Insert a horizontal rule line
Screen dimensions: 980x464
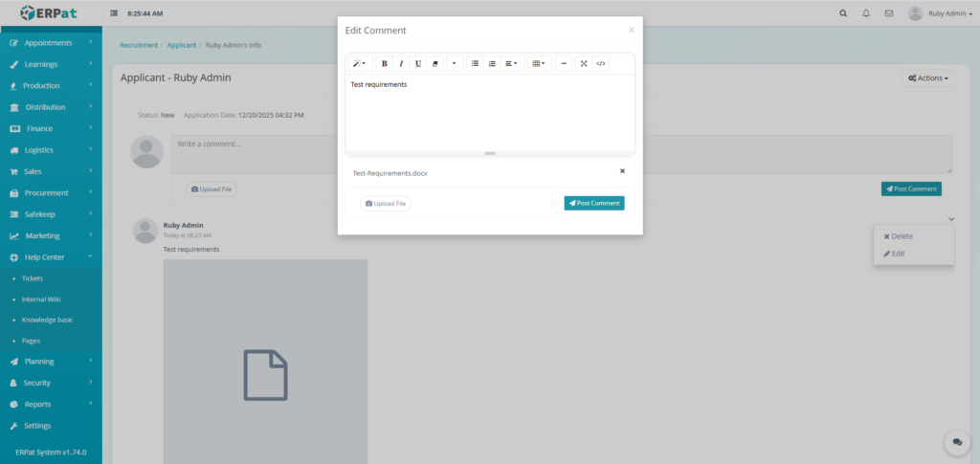564,64
